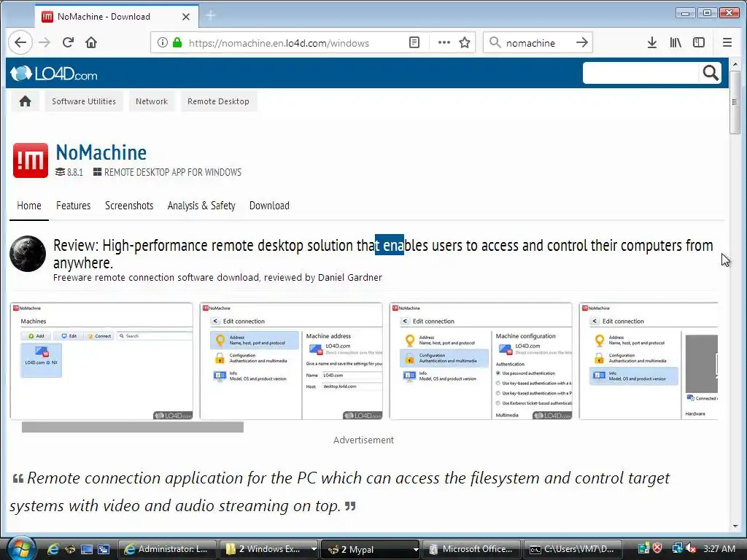Image resolution: width=747 pixels, height=560 pixels.
Task: Open the Machine configuration screenshot thumbnail
Action: pos(481,361)
